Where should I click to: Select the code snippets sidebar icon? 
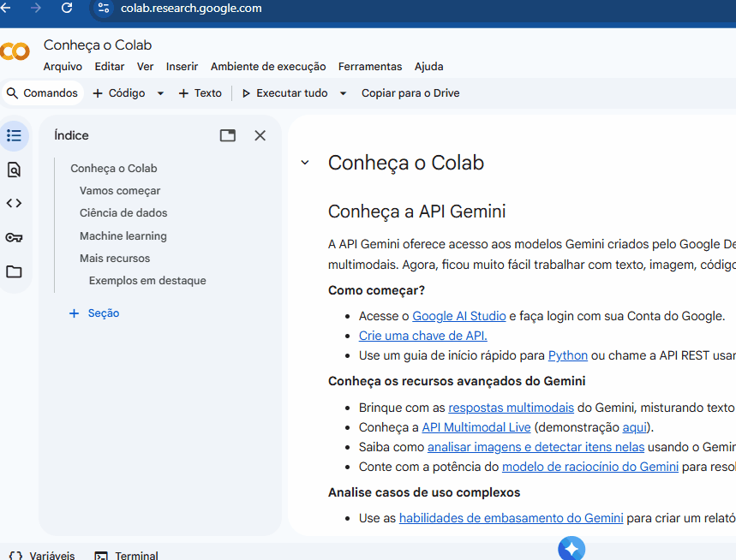pyautogui.click(x=14, y=203)
